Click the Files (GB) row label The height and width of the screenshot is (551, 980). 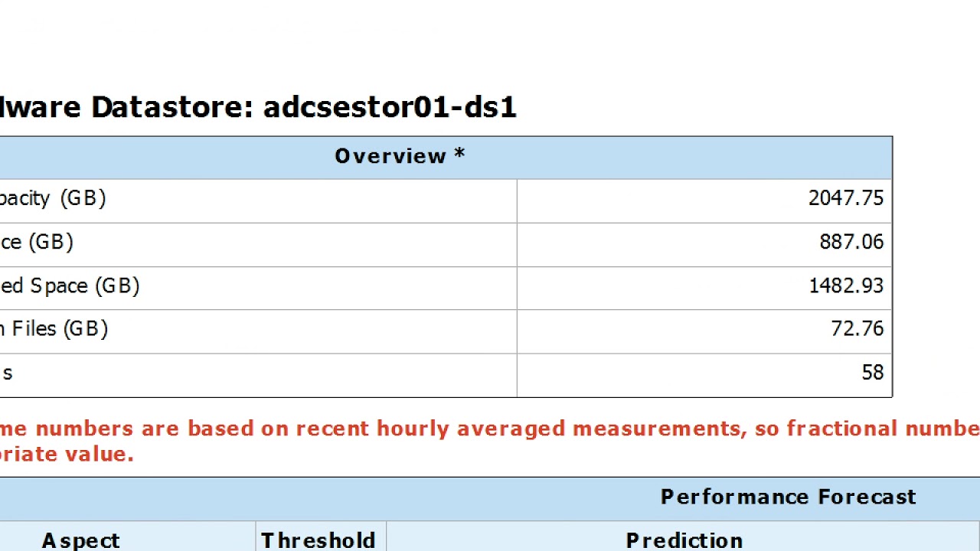point(54,329)
